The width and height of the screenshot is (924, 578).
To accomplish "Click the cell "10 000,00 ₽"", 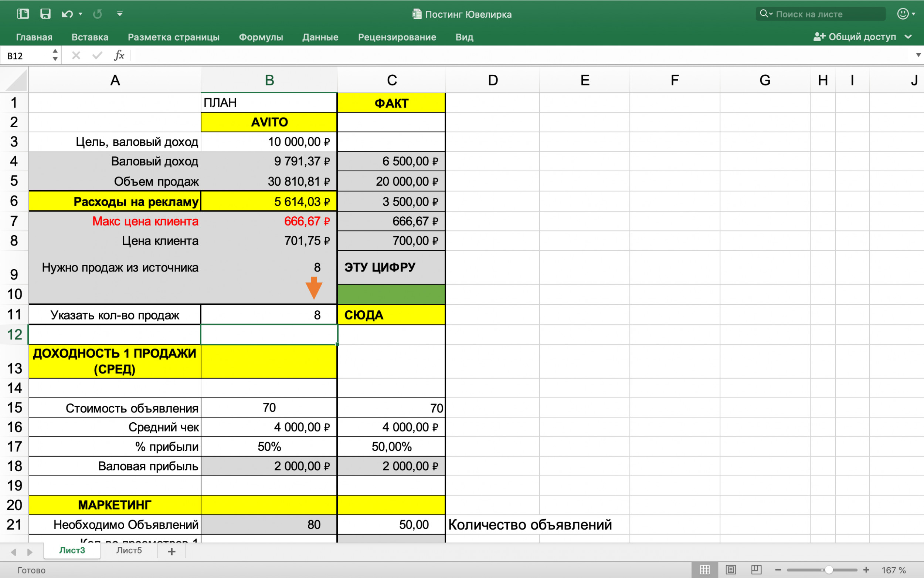I will coord(269,141).
